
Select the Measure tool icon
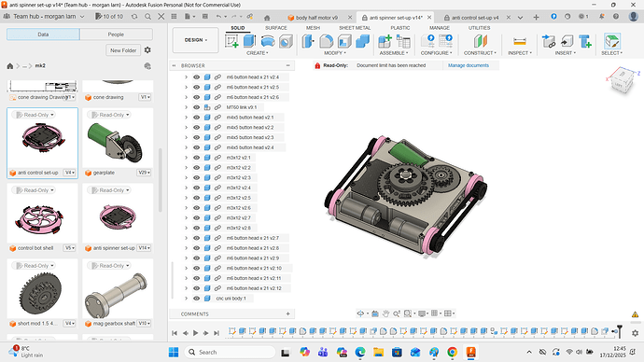(520, 41)
